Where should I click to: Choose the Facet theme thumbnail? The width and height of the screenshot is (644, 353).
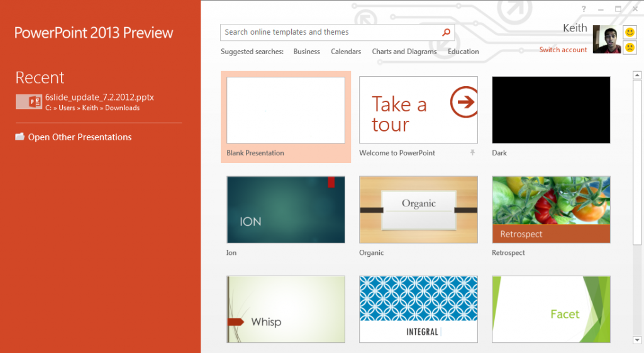coord(551,309)
